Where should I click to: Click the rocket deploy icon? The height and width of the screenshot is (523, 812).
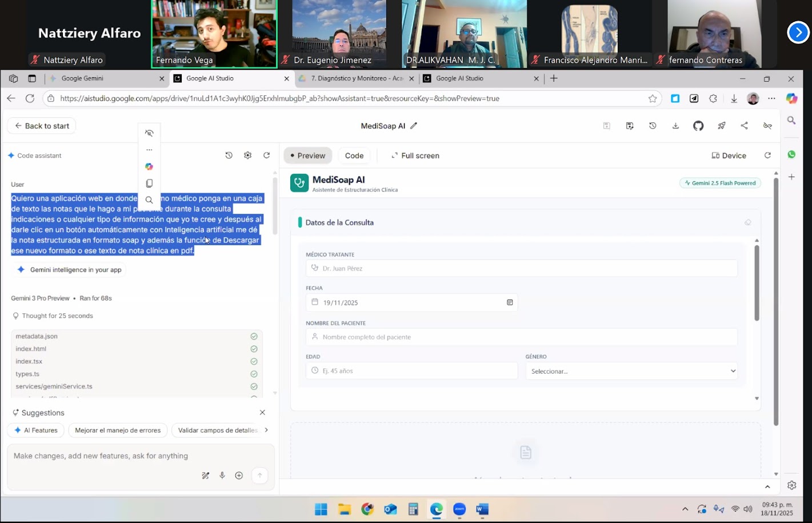click(x=722, y=126)
